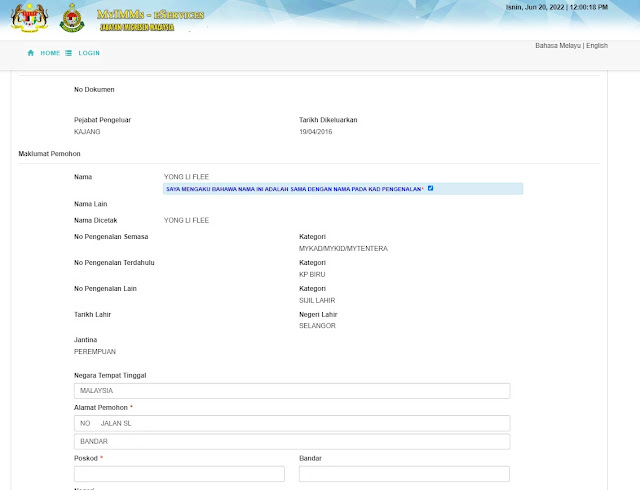
Task: Select Nama Dicetak value YONG LI FLEE
Action: [x=186, y=220]
